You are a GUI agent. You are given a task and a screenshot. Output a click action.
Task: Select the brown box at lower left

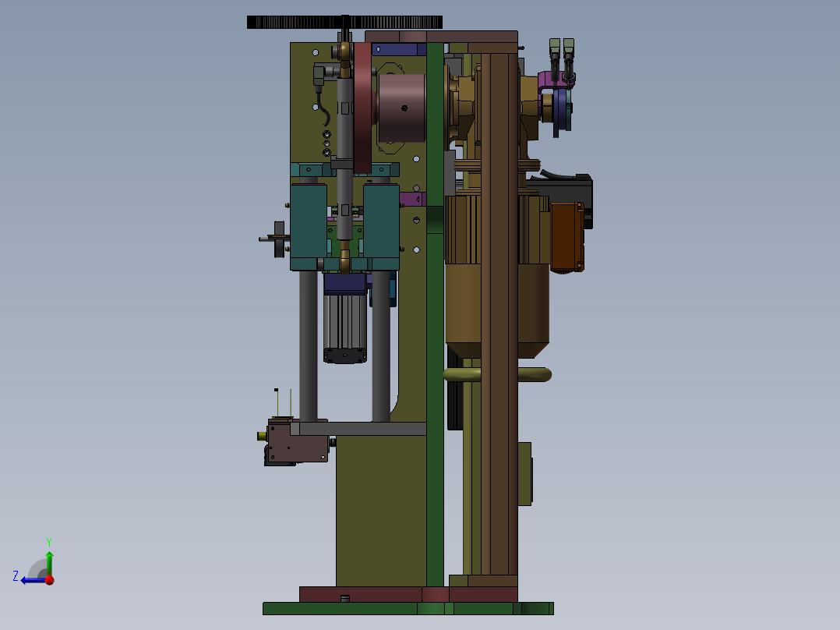coord(298,441)
